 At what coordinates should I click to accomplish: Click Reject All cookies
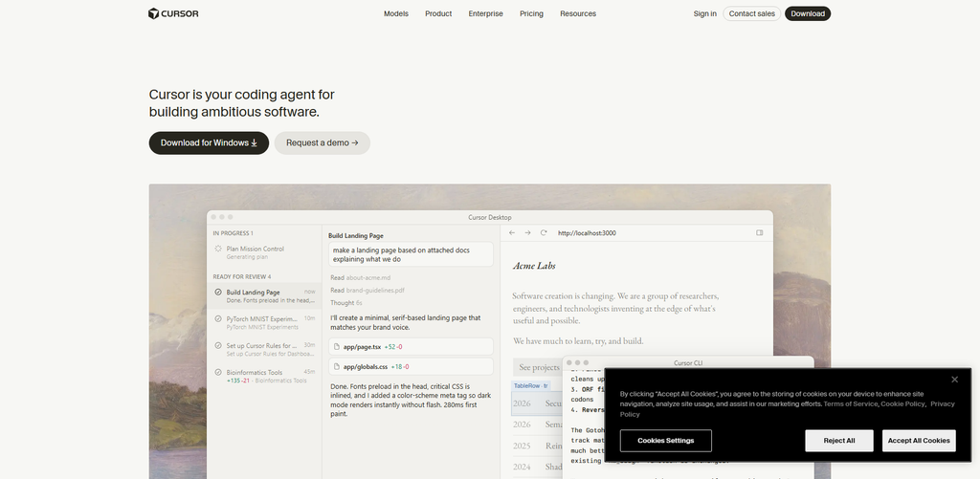[x=838, y=441]
